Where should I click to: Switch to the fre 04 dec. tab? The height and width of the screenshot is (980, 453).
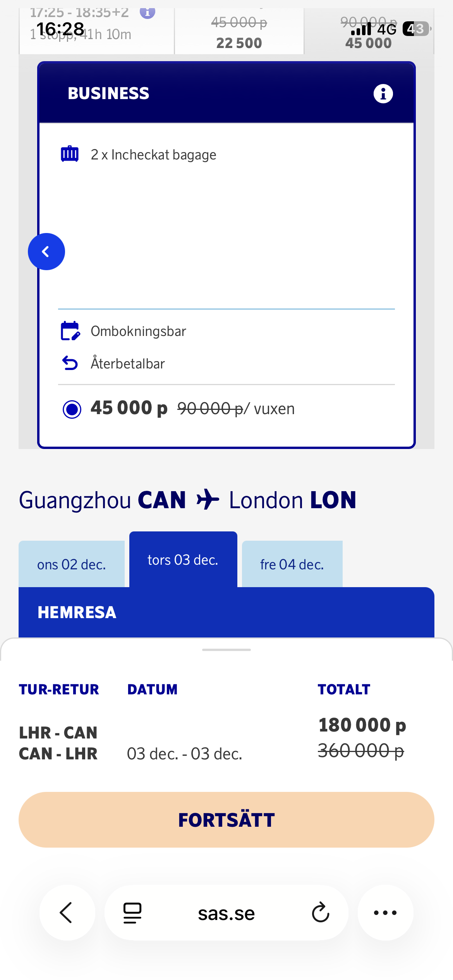click(292, 564)
